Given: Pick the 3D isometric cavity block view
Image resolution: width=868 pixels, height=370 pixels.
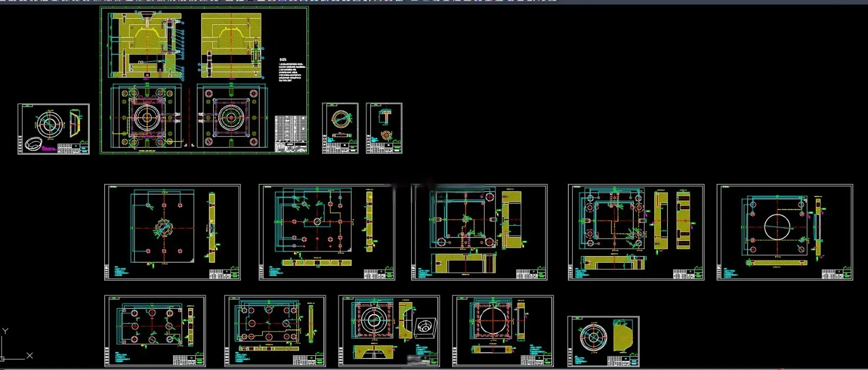Looking at the screenshot, I should [425, 327].
